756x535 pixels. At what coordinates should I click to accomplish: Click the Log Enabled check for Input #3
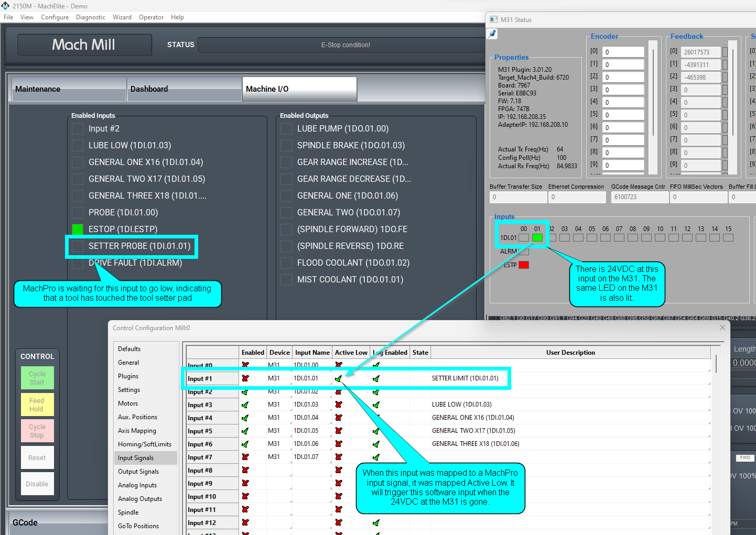coord(376,405)
